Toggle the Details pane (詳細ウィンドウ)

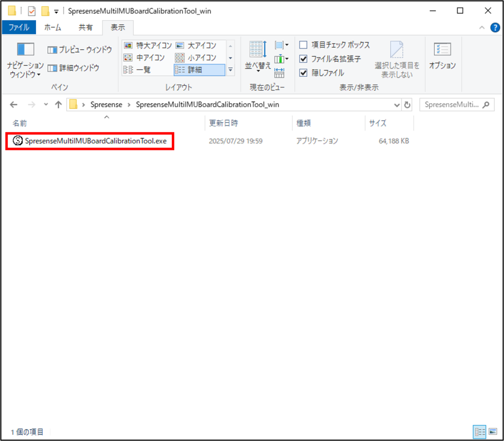coord(73,68)
